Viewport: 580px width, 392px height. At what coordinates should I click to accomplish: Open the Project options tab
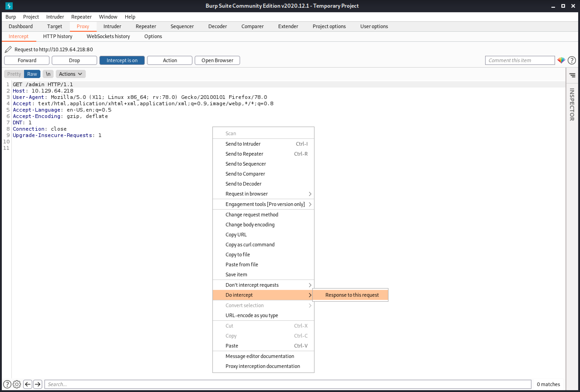[x=329, y=27]
